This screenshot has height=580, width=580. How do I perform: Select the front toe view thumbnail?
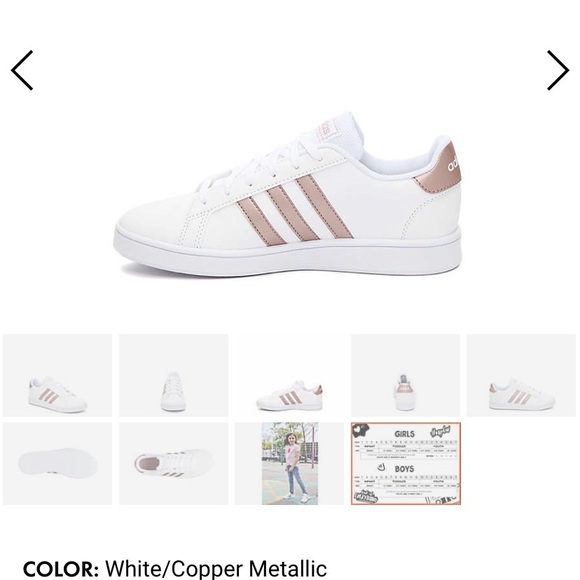(173, 375)
